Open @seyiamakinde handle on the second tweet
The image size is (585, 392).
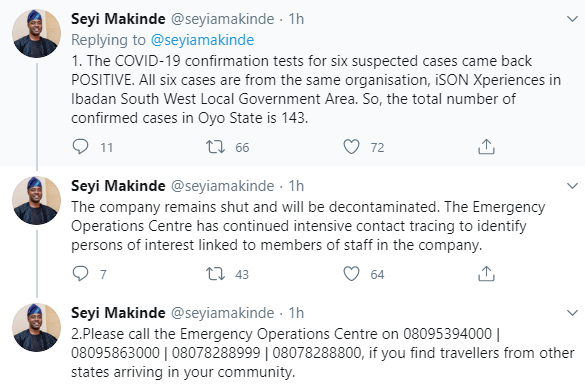(x=222, y=186)
